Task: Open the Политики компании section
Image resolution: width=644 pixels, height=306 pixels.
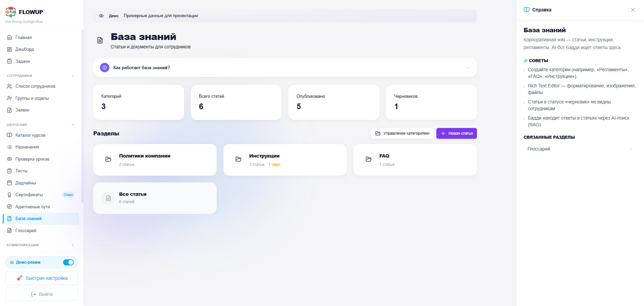Action: pyautogui.click(x=155, y=160)
